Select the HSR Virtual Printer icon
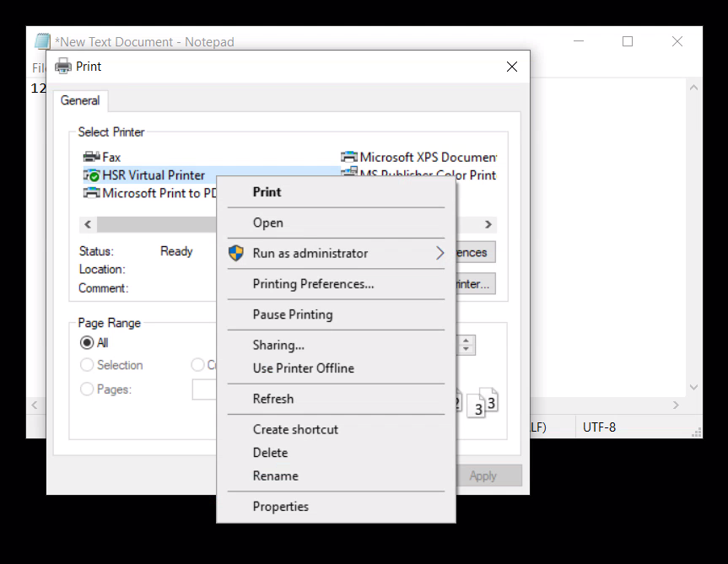This screenshot has width=728, height=564. (91, 175)
